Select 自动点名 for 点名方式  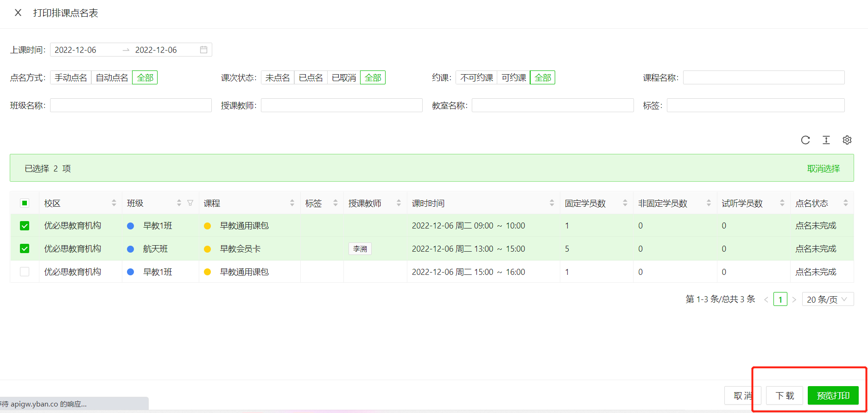pyautogui.click(x=112, y=77)
